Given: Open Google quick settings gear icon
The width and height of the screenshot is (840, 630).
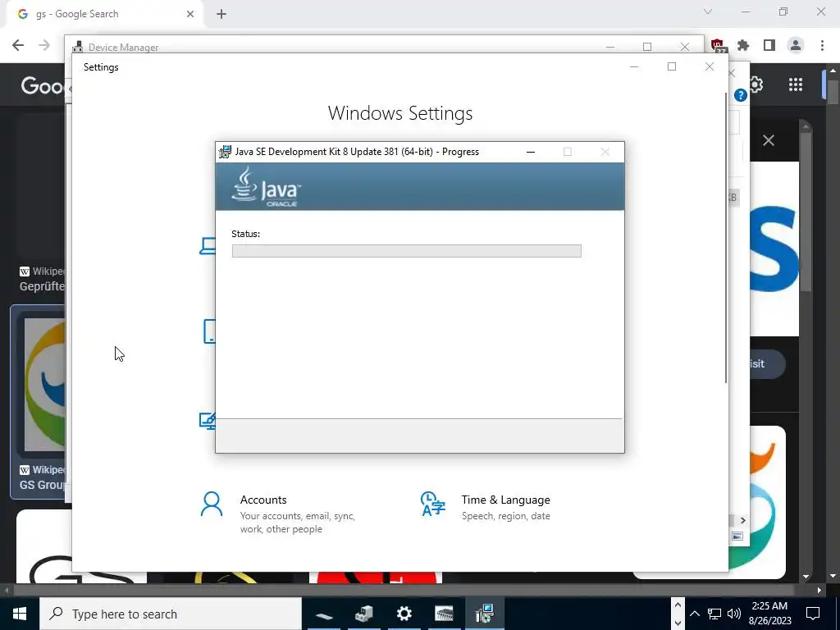Looking at the screenshot, I should (x=756, y=84).
